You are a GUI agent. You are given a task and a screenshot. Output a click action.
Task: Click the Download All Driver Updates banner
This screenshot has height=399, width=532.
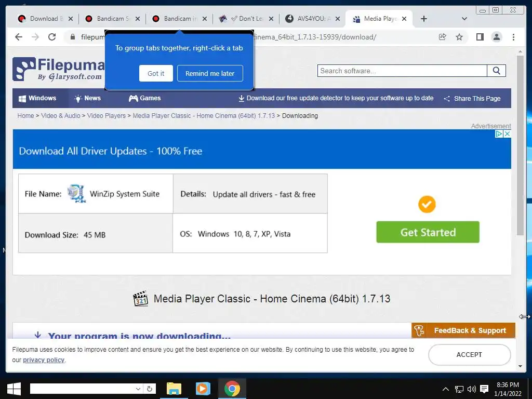[x=262, y=149]
